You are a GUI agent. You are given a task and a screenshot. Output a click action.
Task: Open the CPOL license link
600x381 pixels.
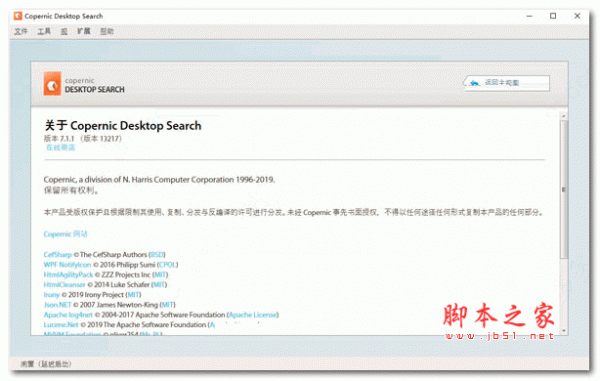(167, 264)
